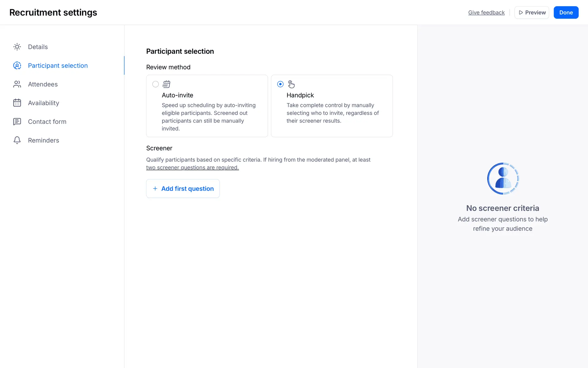Open the Details section
Screen dimensions: 588x368
38,47
